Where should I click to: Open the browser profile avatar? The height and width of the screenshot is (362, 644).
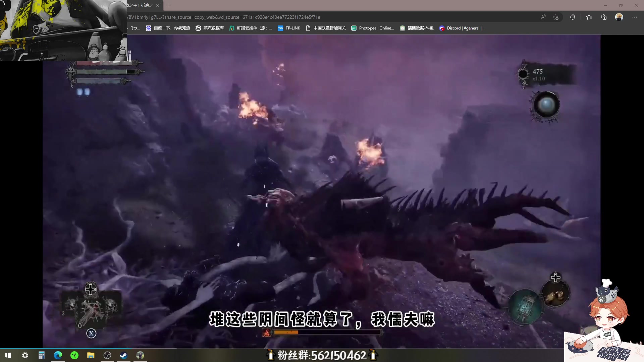click(619, 17)
